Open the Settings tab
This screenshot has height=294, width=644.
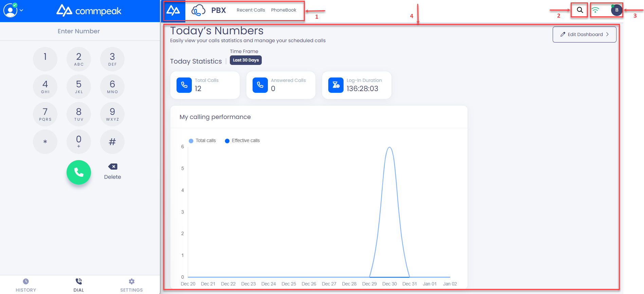(x=131, y=285)
